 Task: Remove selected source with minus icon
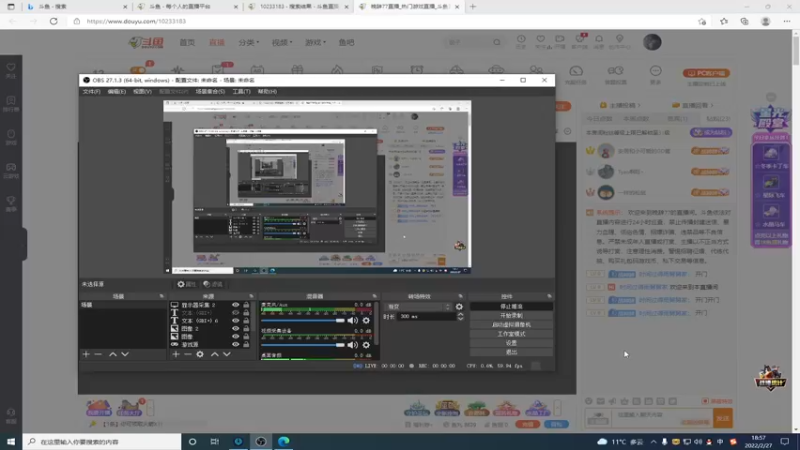(188, 354)
